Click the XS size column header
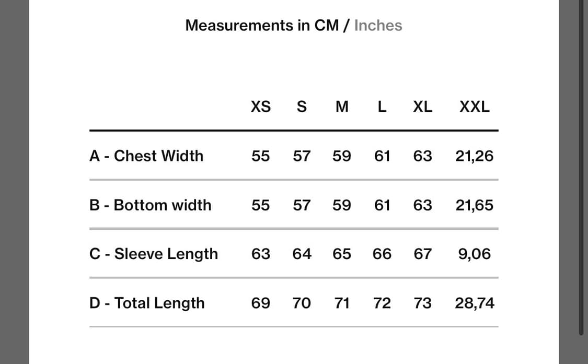 pos(261,107)
